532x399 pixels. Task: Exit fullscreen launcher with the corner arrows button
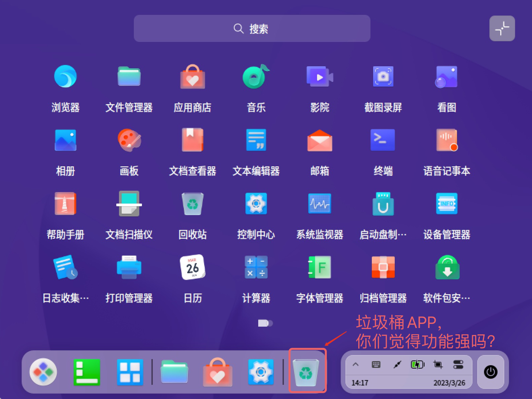point(502,28)
